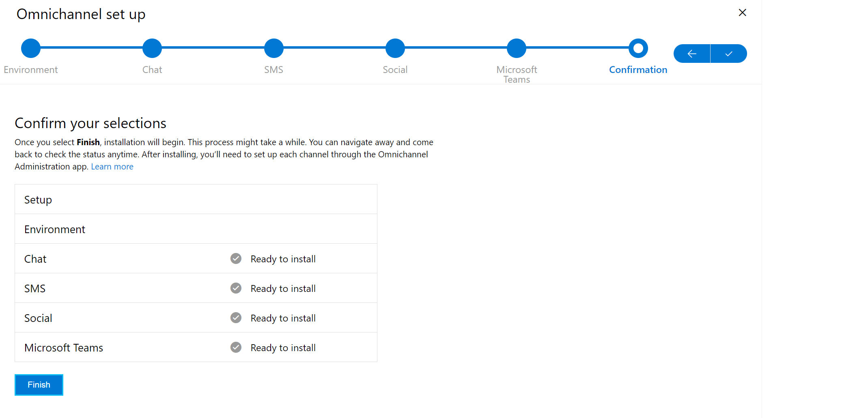This screenshot has height=418, width=868.
Task: Click the SMS ready-to-install check icon
Action: coord(236,288)
